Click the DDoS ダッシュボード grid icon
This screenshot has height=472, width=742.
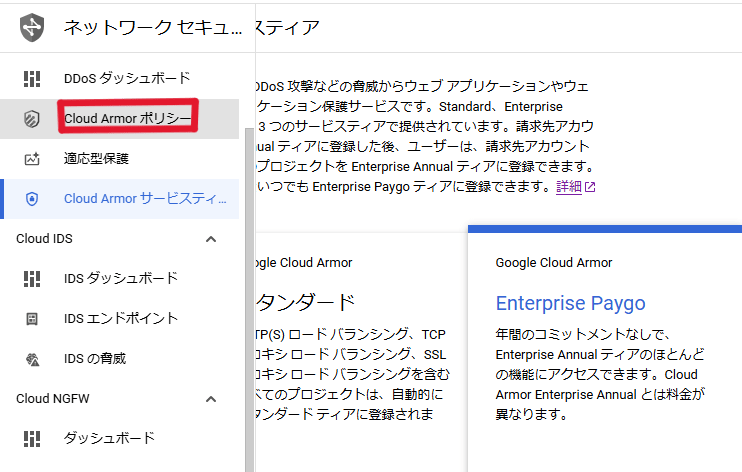[32, 79]
